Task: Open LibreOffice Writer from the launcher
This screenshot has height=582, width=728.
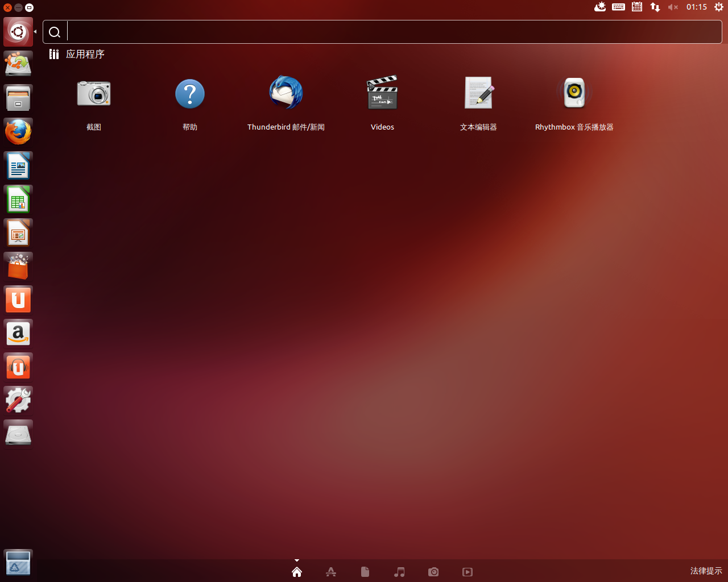Action: [18, 166]
